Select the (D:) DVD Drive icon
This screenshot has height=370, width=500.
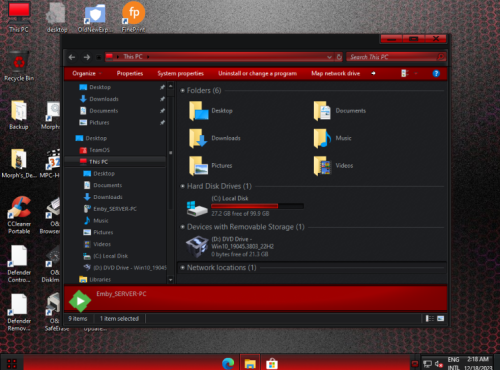pos(197,247)
